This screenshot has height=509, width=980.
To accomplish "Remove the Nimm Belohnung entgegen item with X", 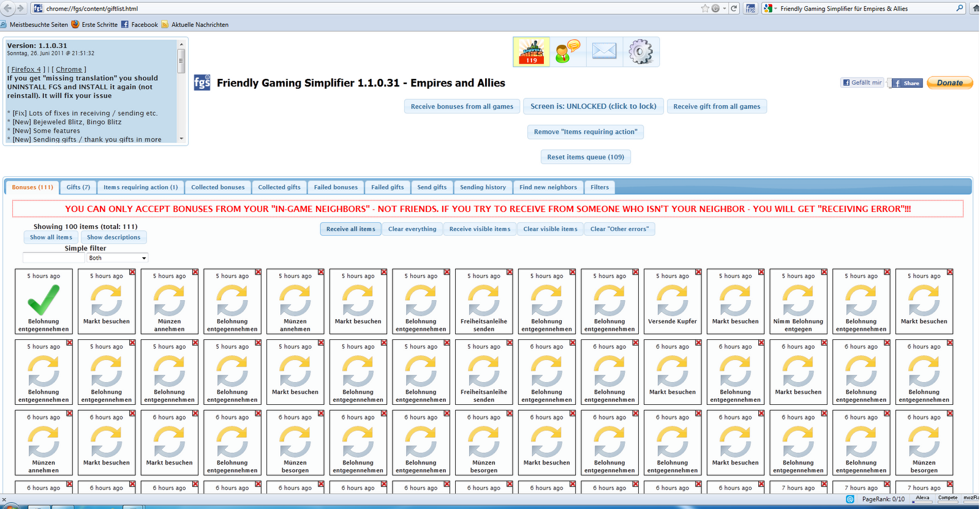I will (824, 272).
